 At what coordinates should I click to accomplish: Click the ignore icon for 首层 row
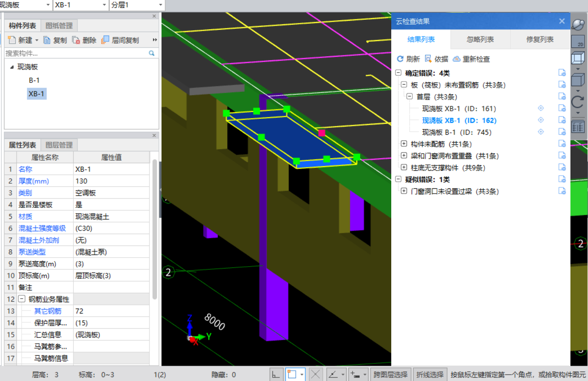[x=562, y=96]
